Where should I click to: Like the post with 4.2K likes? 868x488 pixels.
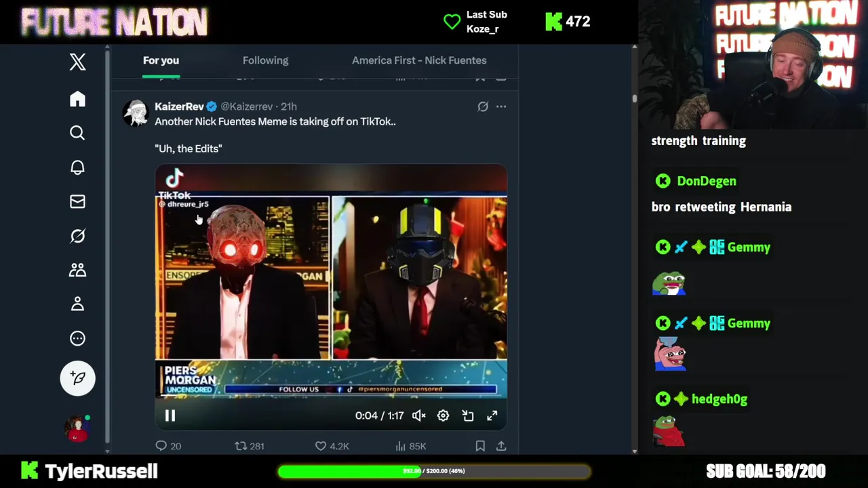tap(332, 446)
